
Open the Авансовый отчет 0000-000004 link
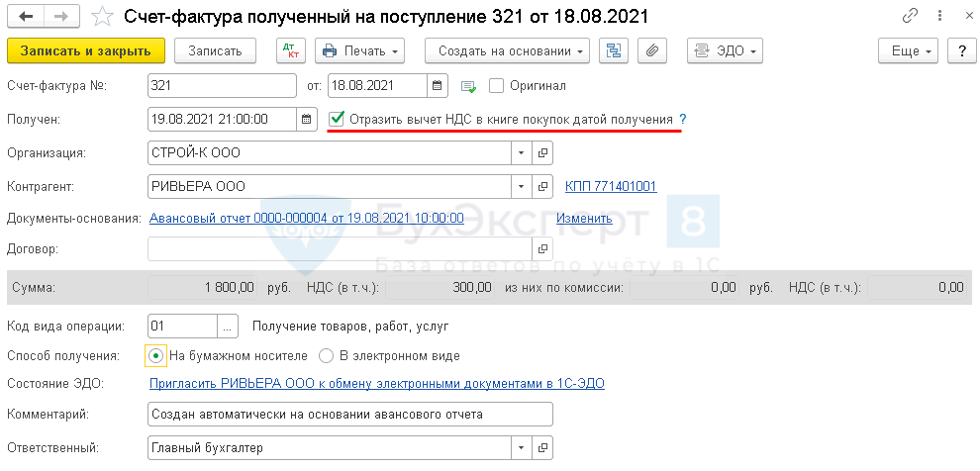(306, 218)
